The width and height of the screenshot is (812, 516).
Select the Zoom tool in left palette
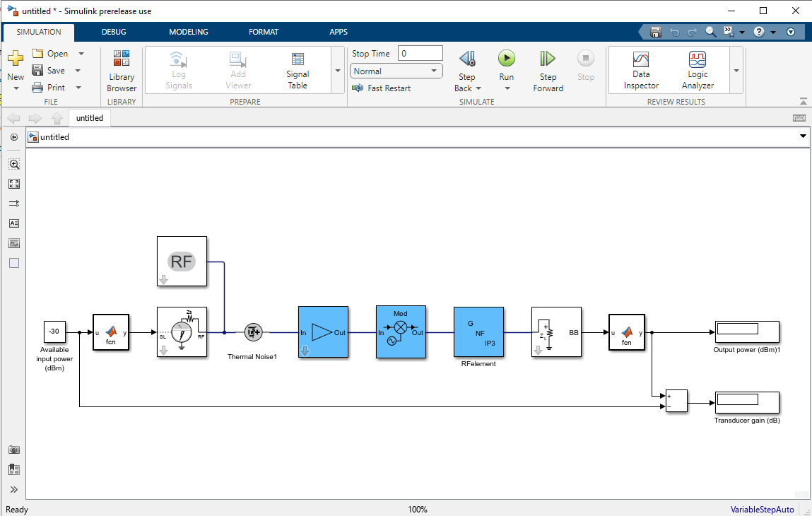[x=15, y=164]
